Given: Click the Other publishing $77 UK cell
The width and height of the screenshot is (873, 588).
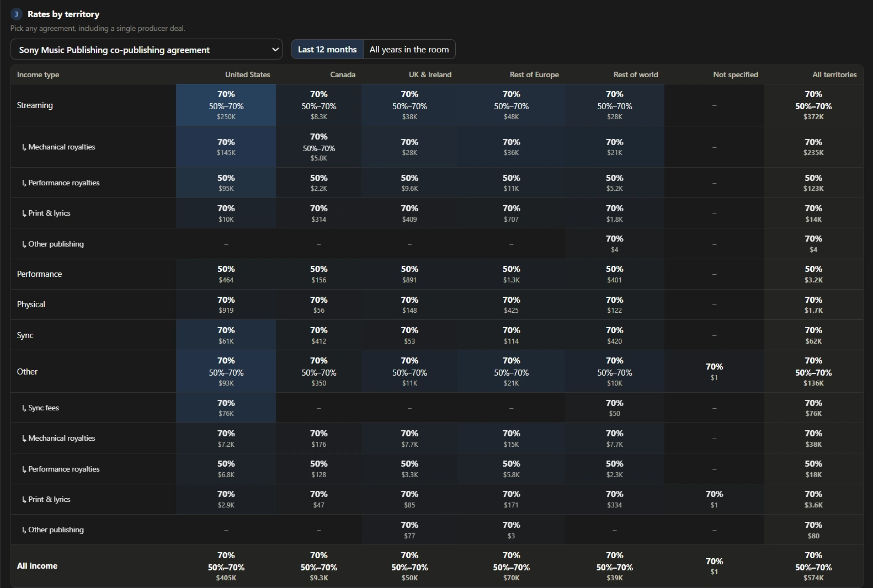Looking at the screenshot, I should [x=409, y=530].
